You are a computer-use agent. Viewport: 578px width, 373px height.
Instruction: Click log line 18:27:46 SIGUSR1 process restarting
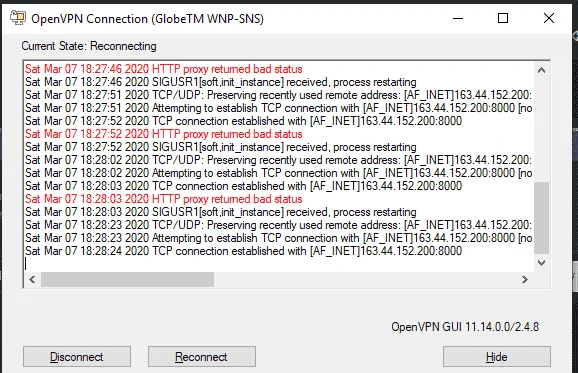pos(221,82)
